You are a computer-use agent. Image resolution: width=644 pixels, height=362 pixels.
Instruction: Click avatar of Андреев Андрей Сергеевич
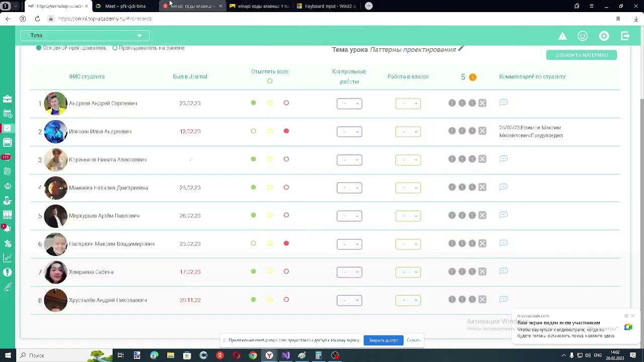(x=55, y=104)
